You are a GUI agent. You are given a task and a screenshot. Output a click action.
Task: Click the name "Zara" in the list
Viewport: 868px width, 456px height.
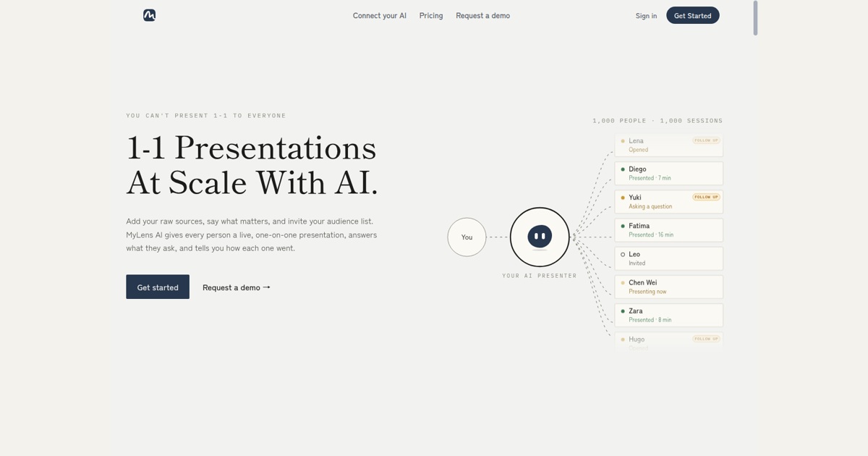pyautogui.click(x=636, y=311)
